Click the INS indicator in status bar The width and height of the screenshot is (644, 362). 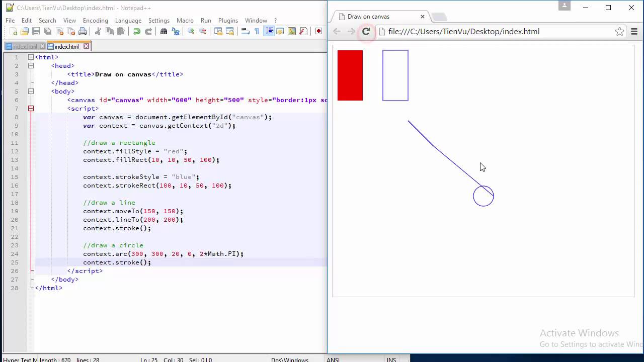click(391, 359)
